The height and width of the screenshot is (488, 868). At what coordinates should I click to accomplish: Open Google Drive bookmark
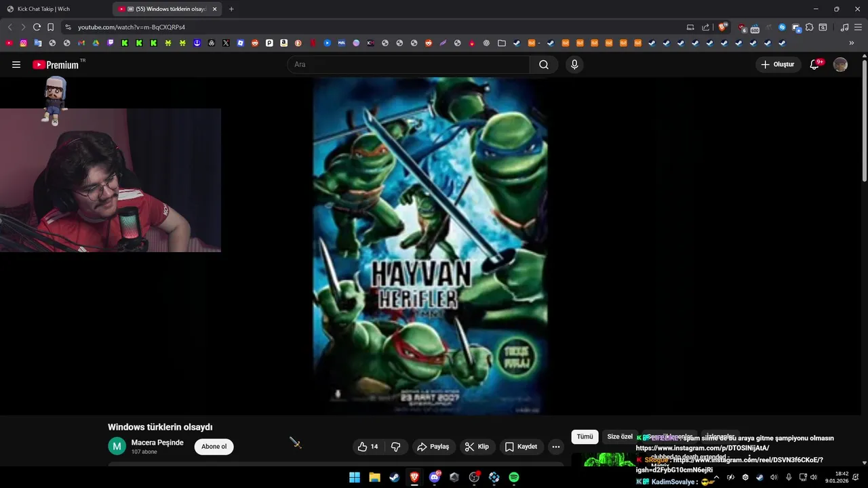click(x=96, y=43)
